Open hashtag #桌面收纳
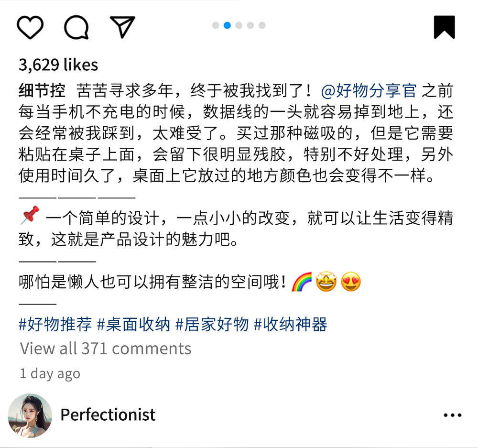 [133, 324]
